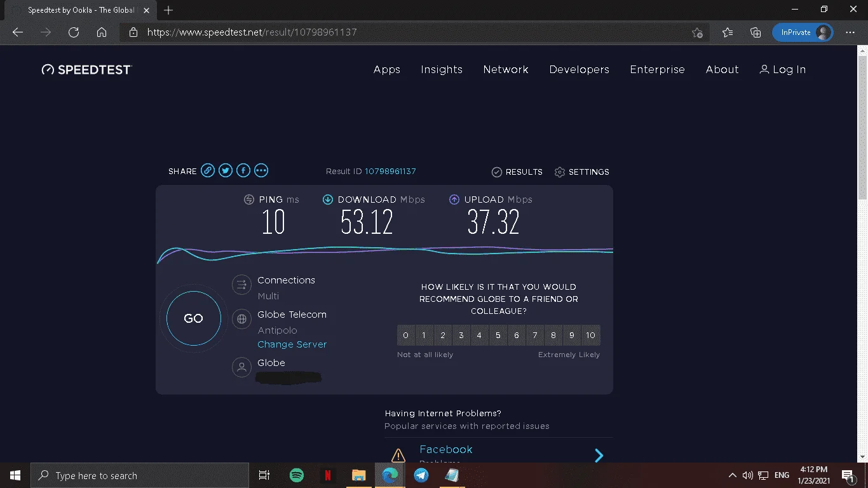Expand the Facebook problems arrow
The image size is (868, 488).
(599, 455)
